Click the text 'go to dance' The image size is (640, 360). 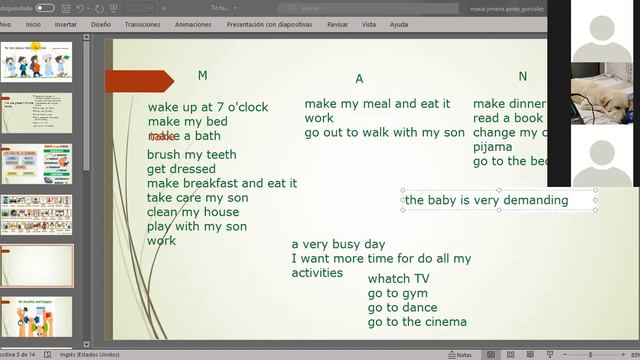(x=402, y=307)
